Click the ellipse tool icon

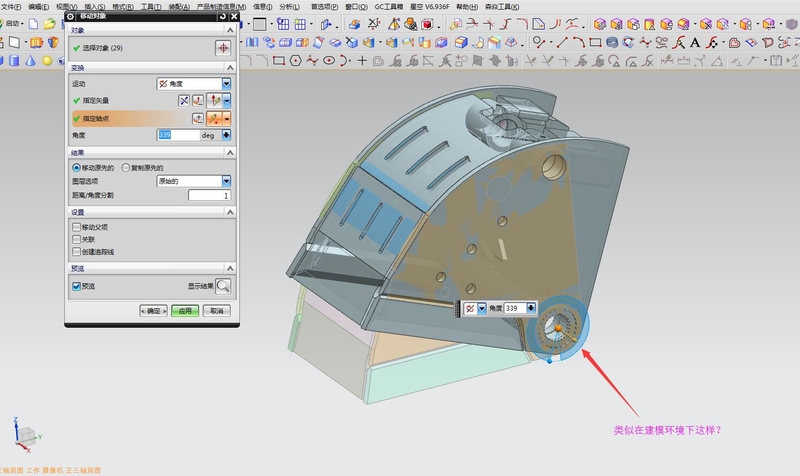click(329, 61)
